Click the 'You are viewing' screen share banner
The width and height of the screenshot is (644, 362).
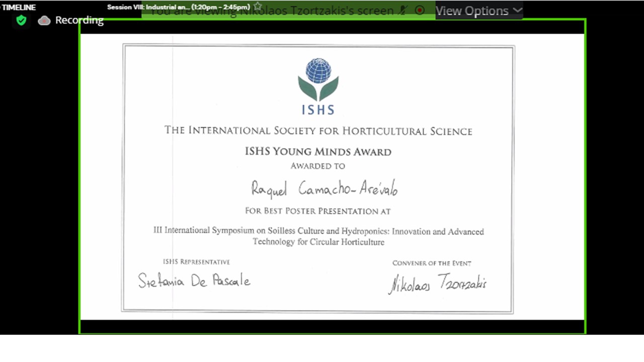(x=272, y=11)
